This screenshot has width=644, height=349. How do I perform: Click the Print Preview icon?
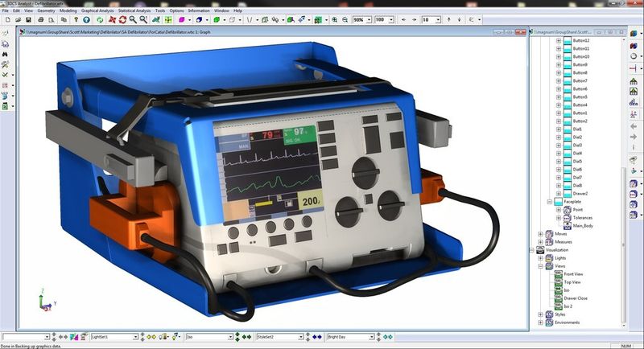[52, 19]
